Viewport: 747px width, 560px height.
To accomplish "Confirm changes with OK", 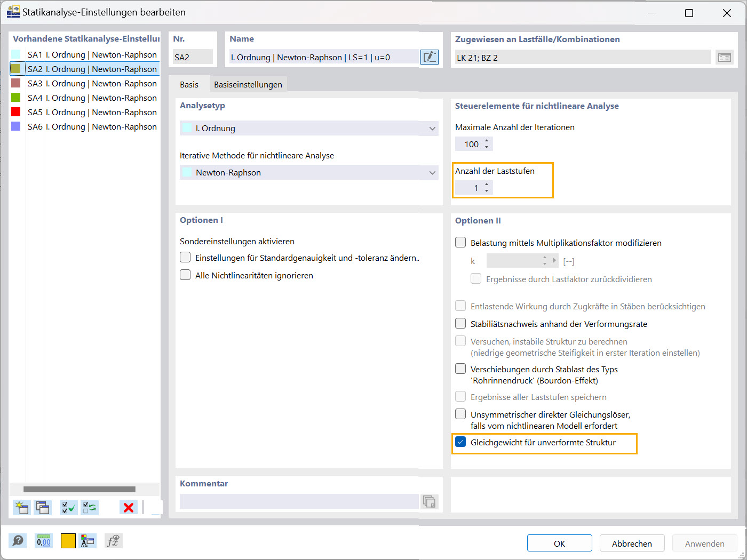I will (x=559, y=542).
